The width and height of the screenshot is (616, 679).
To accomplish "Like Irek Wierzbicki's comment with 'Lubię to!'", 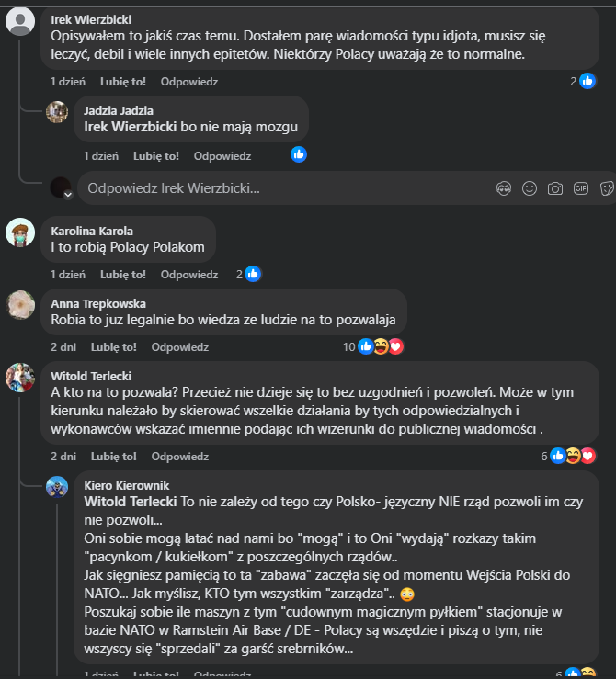I will click(x=123, y=82).
